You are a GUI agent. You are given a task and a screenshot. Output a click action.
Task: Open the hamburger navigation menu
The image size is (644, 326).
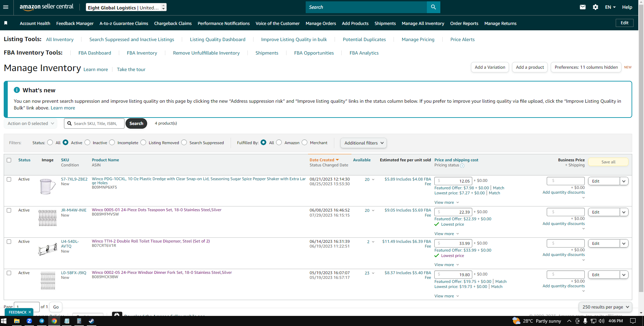coord(6,7)
